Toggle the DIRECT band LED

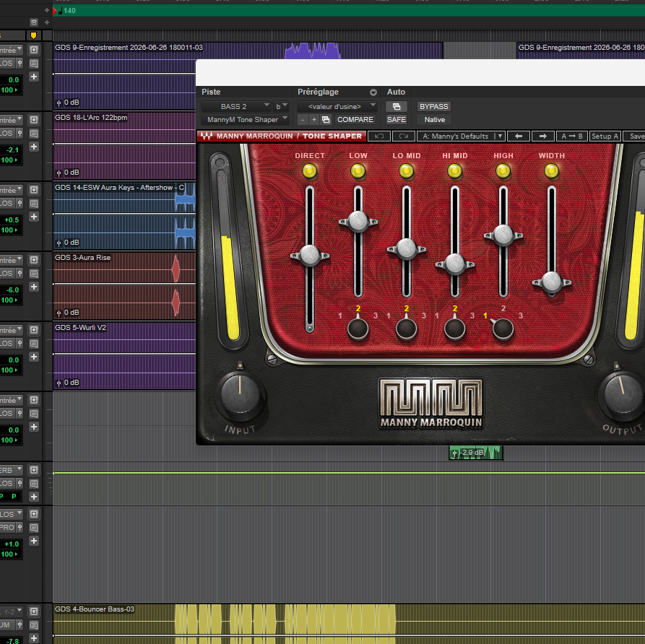coord(310,171)
